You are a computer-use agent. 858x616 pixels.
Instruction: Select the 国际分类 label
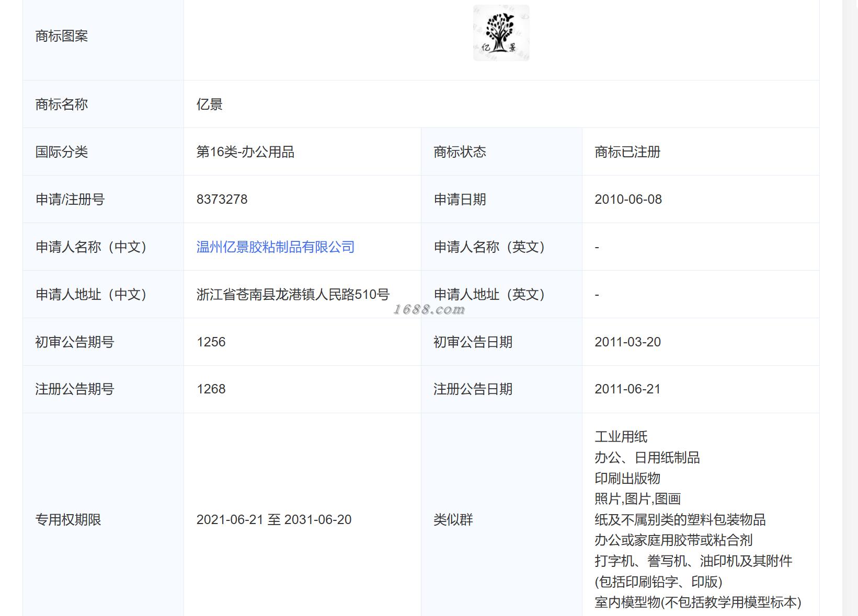tap(62, 152)
